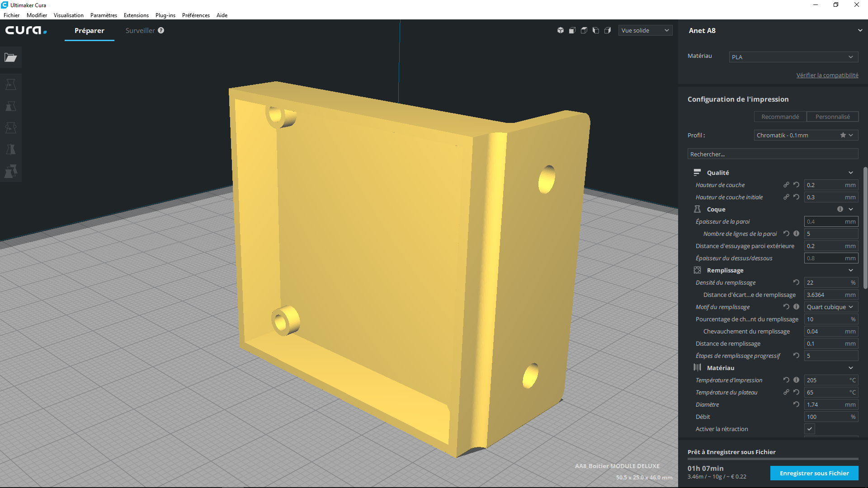Image resolution: width=868 pixels, height=488 pixels.
Task: Click link icon for Hauteur de couche initiale
Action: click(786, 197)
